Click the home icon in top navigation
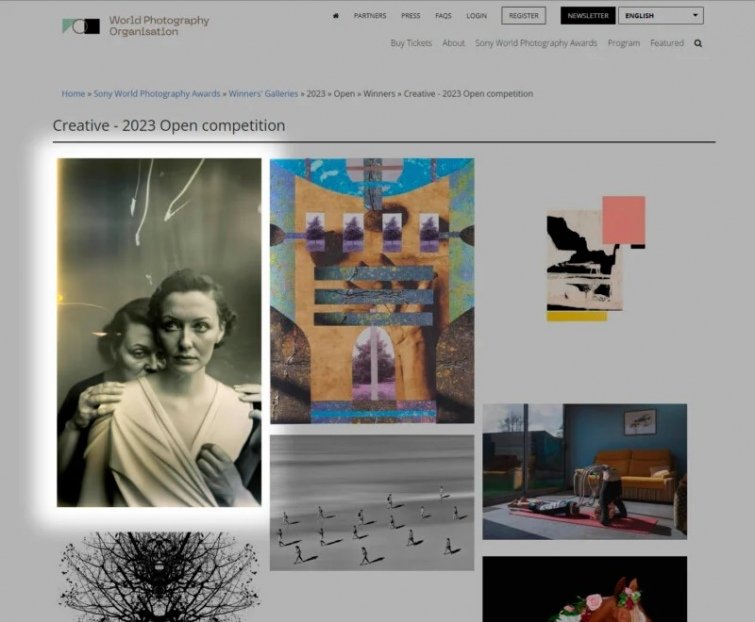The image size is (755, 622). pyautogui.click(x=336, y=16)
